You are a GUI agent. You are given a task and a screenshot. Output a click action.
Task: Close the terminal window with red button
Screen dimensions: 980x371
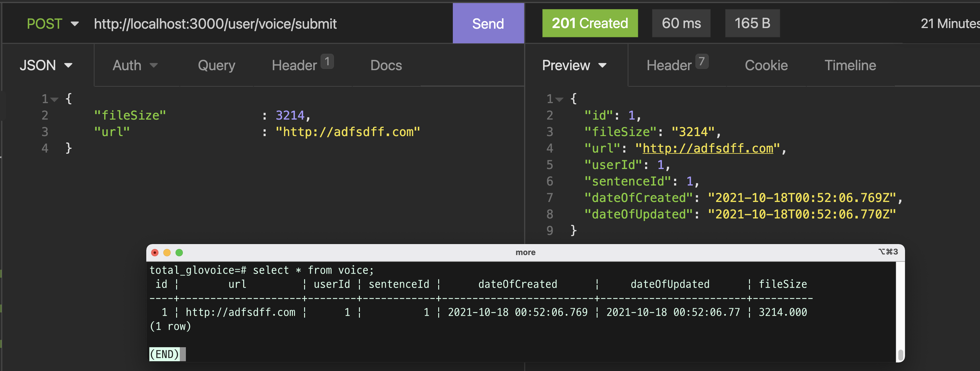click(x=155, y=253)
